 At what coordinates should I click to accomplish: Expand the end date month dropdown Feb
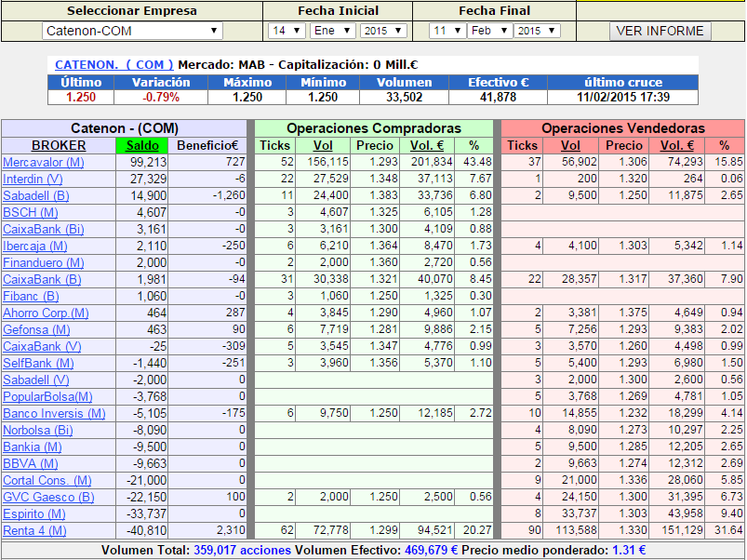click(x=489, y=31)
